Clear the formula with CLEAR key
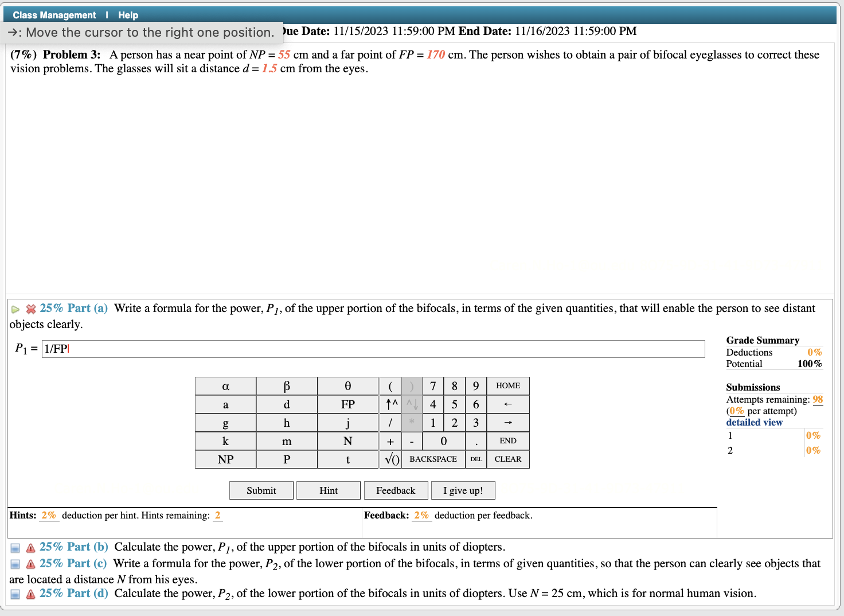The height and width of the screenshot is (616, 844). (x=508, y=459)
